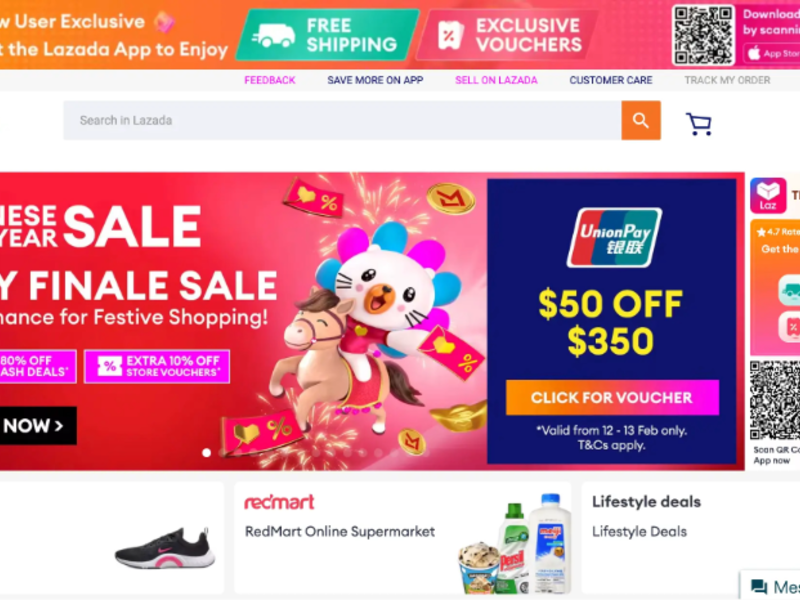This screenshot has height=600, width=800.
Task: Click the Exclusive Vouchers ticket badge
Action: (508, 35)
